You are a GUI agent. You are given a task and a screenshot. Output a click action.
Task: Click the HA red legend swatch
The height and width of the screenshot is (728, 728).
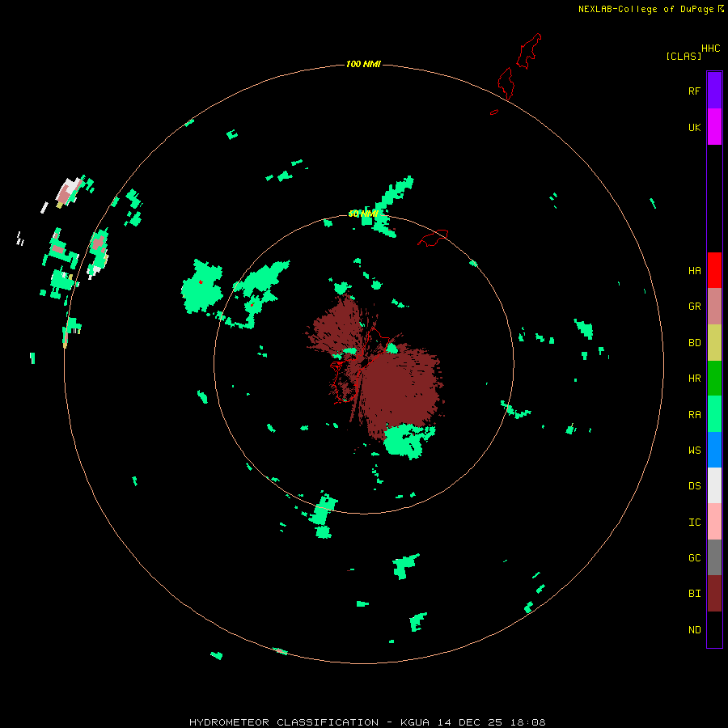point(714,270)
